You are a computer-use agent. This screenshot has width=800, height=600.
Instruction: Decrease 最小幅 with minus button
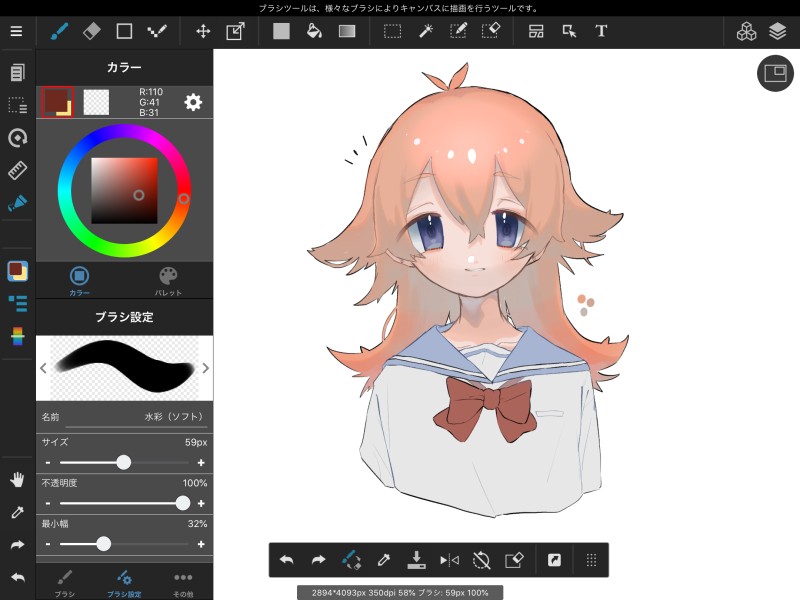coord(48,544)
